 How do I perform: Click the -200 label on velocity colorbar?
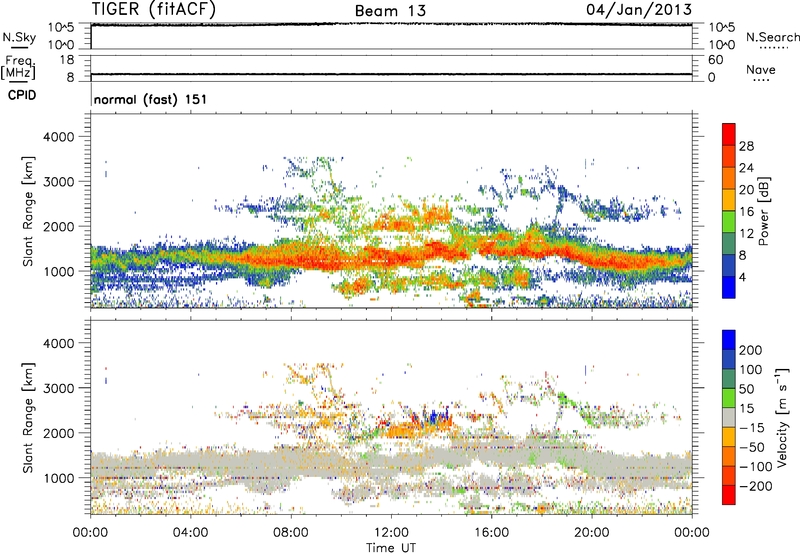[x=756, y=486]
